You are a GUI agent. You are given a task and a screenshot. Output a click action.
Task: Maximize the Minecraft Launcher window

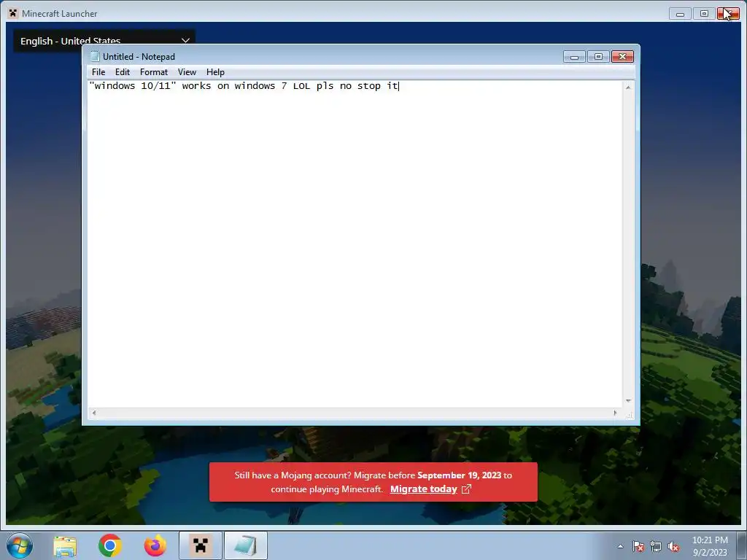[x=704, y=14]
